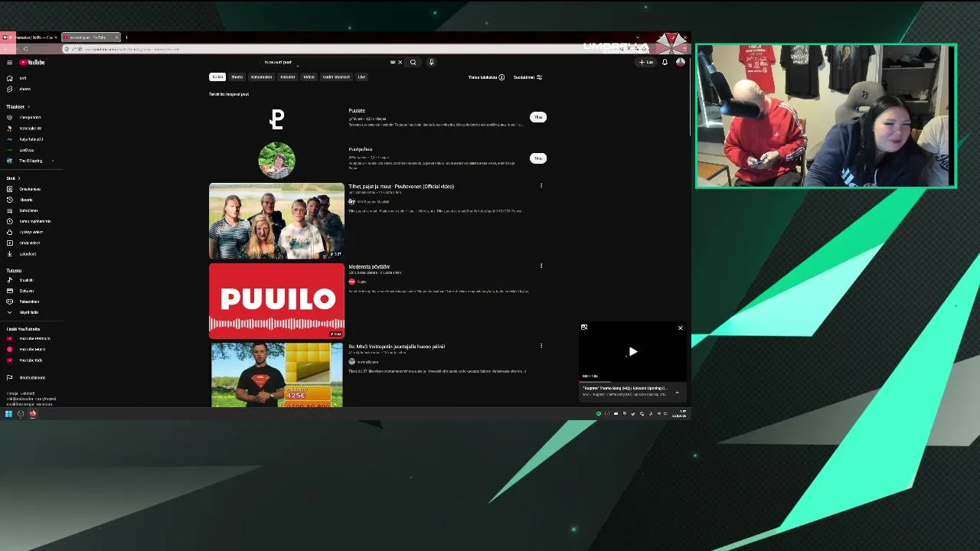
Task: Open the search filters icon
Action: tap(539, 77)
